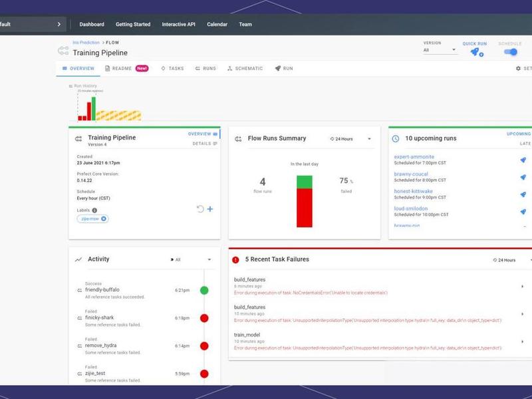Show the Details view of pipeline card
This screenshot has height=399, width=532.
click(x=205, y=144)
